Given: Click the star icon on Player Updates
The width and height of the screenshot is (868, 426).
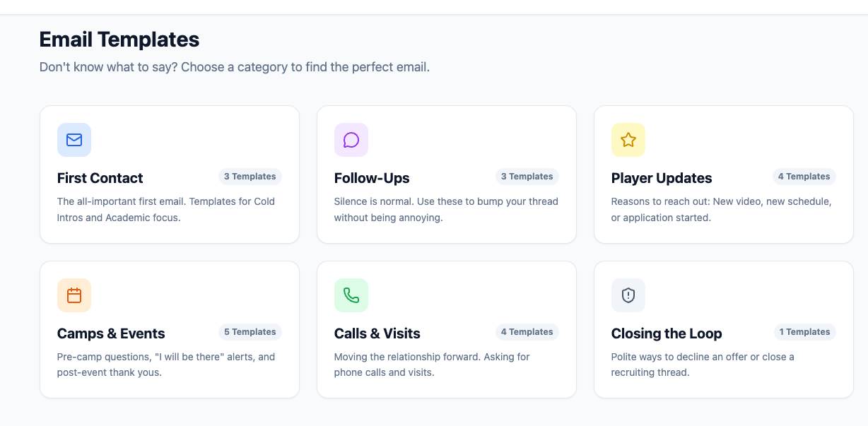Looking at the screenshot, I should pos(628,140).
